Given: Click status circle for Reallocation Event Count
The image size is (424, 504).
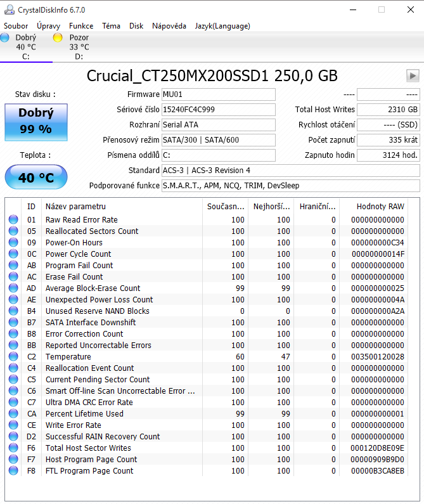Looking at the screenshot, I should (x=13, y=368).
